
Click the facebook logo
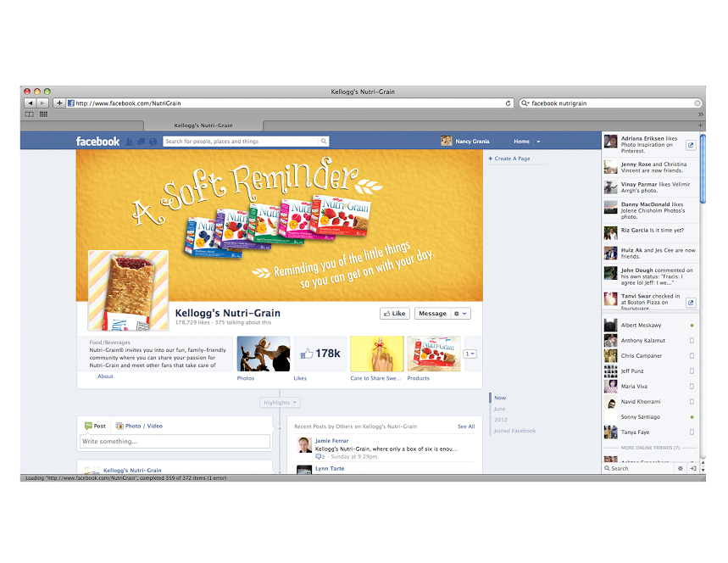coord(97,142)
